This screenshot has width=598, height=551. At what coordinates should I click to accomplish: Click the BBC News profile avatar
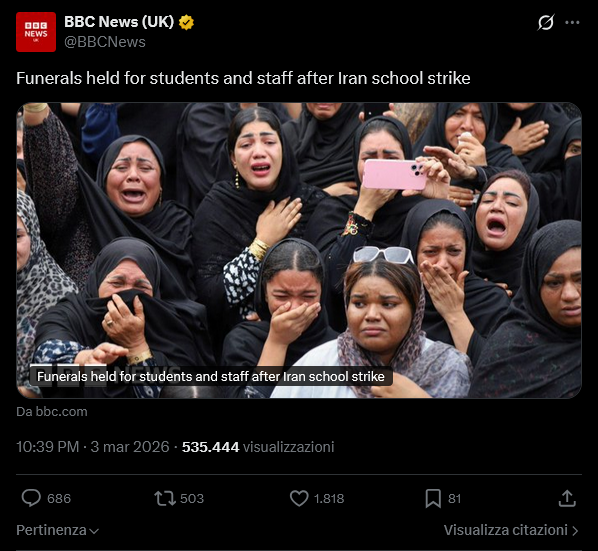click(x=36, y=32)
